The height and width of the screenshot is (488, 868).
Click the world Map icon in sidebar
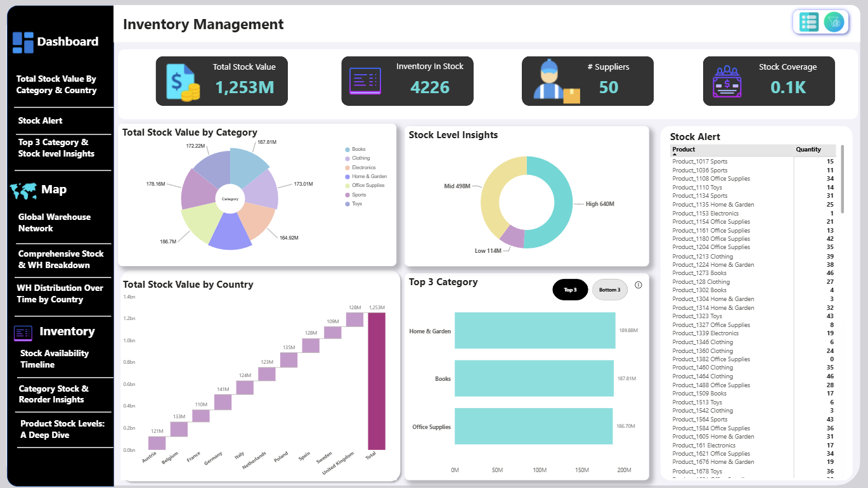click(x=23, y=190)
